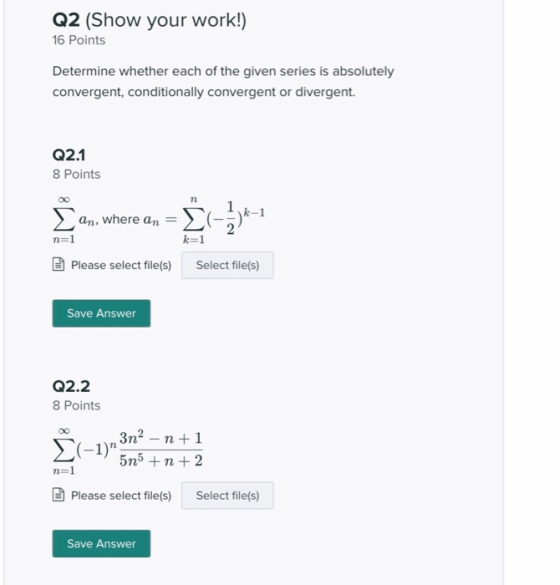Click the '16 Points' label

coord(79,40)
